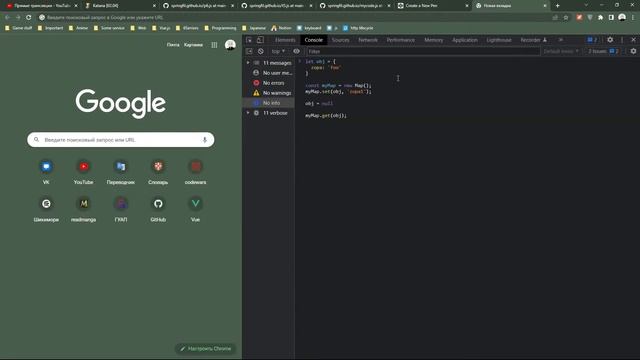Switch to the Recorder tab
Image resolution: width=640 pixels, height=360 pixels.
tap(533, 40)
